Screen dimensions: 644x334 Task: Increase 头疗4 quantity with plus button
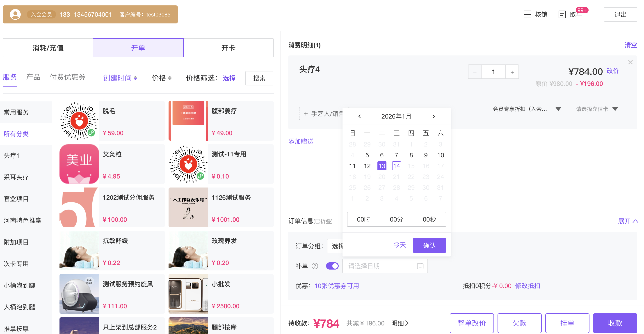tap(512, 72)
